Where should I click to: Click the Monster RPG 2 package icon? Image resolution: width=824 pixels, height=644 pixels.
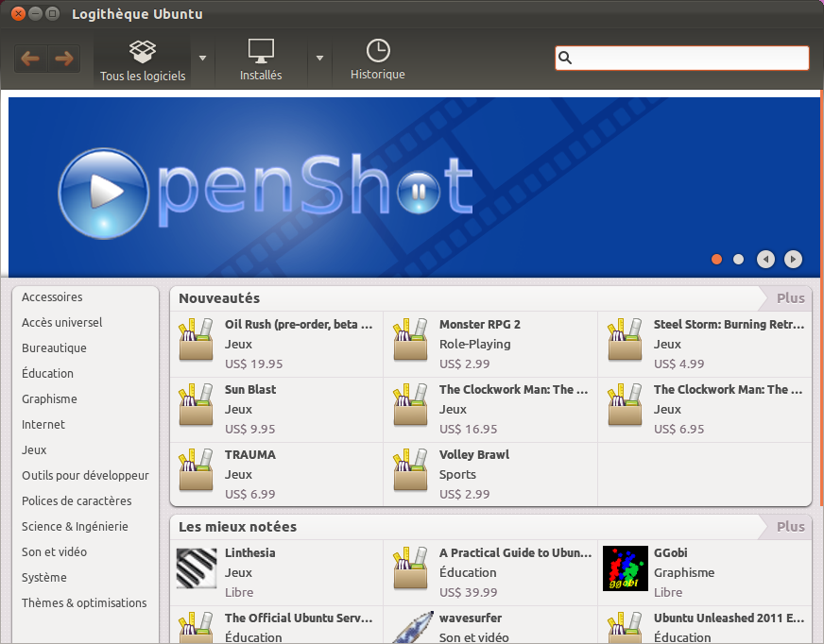pyautogui.click(x=410, y=340)
